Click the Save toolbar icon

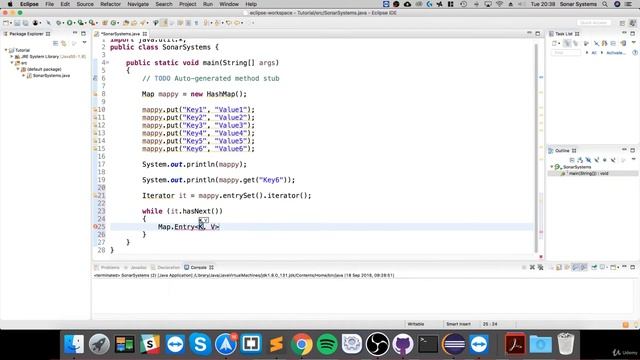[x=17, y=23]
